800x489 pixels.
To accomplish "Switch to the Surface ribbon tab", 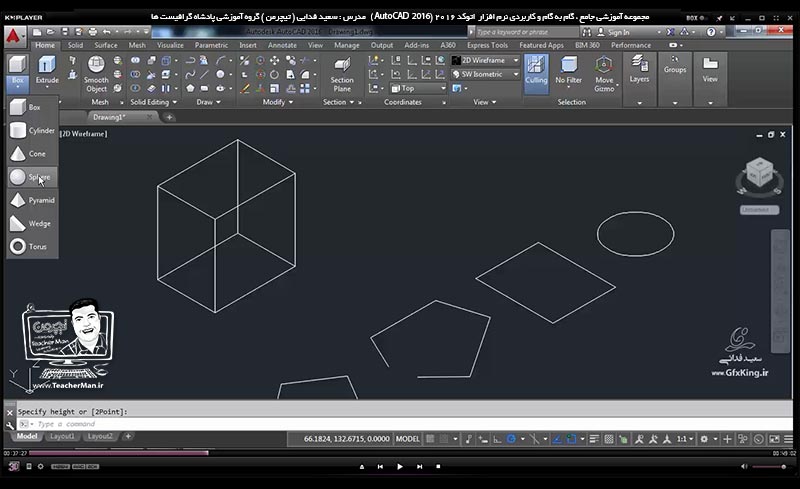I will 106,45.
